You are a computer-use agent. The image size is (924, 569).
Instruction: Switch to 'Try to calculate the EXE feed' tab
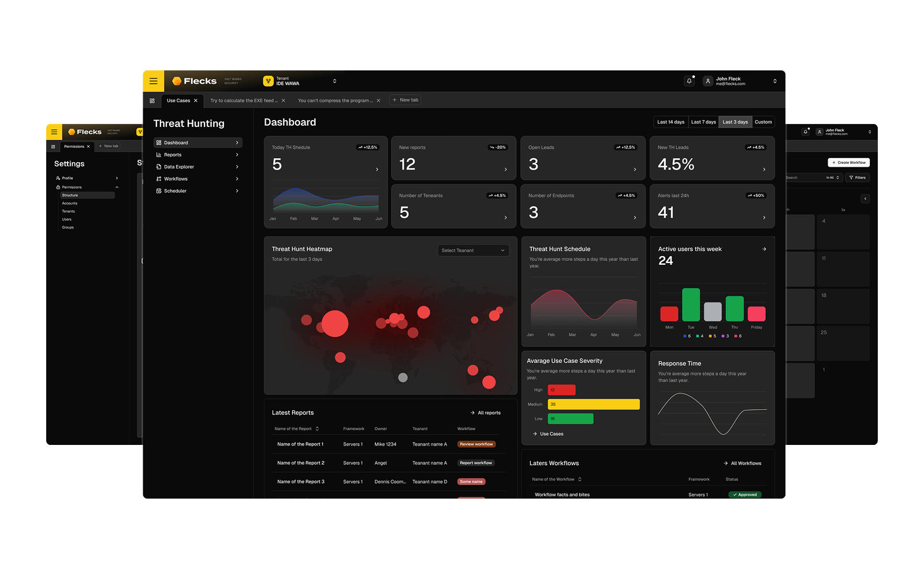pyautogui.click(x=244, y=100)
